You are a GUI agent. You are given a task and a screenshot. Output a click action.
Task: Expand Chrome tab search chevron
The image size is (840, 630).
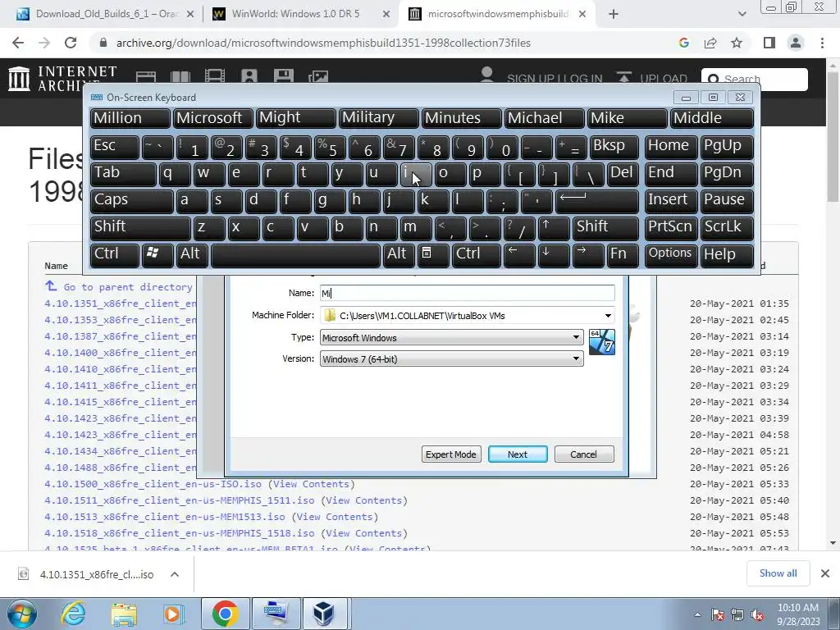pos(742,14)
